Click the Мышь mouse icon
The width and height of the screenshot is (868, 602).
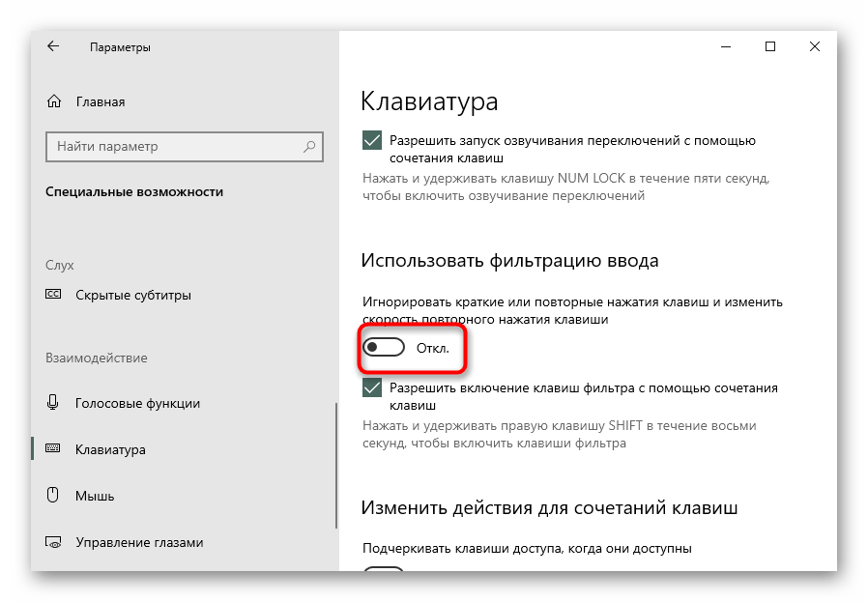[53, 496]
